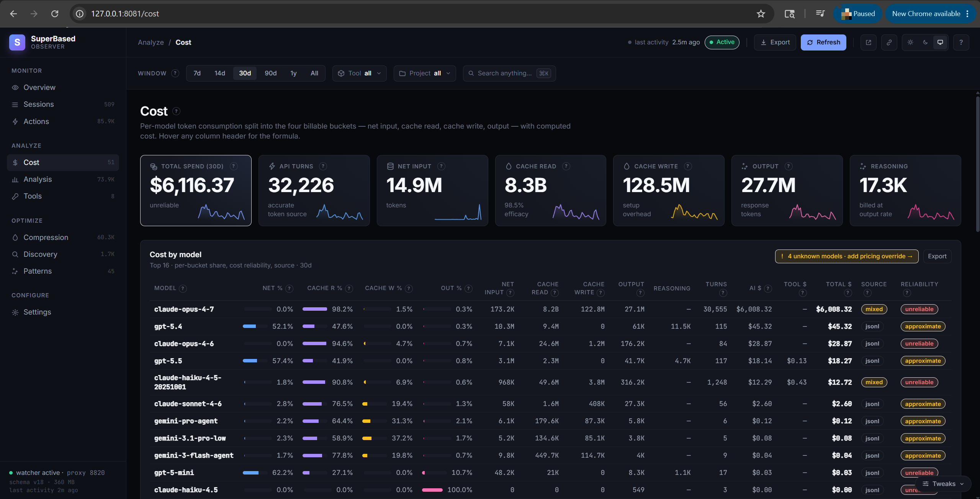Select the 30d window
980x499 pixels.
coord(245,73)
